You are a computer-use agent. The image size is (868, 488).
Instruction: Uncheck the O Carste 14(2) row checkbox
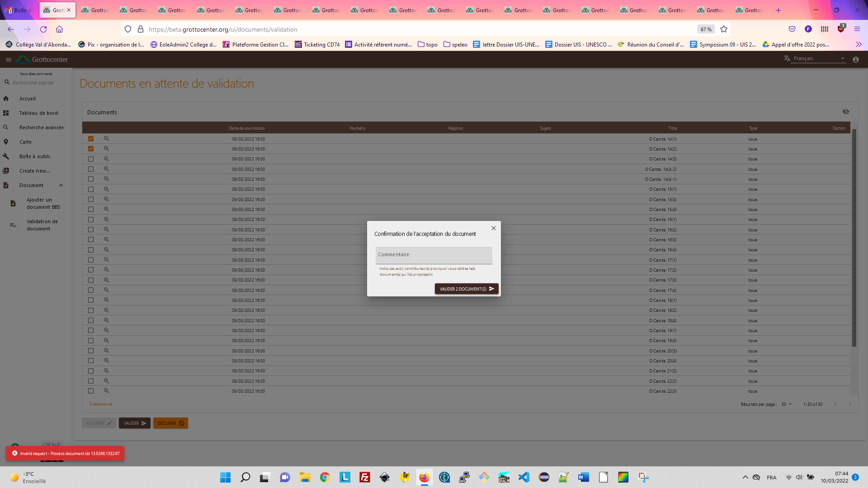[x=91, y=149]
